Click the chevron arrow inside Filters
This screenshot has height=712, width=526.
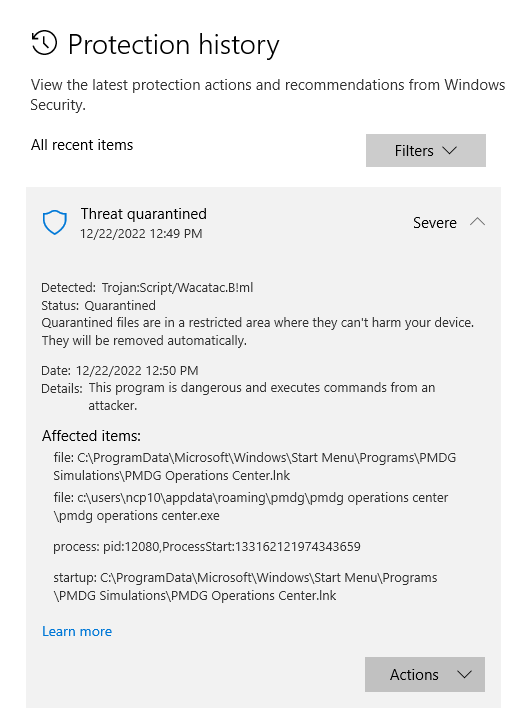449,150
